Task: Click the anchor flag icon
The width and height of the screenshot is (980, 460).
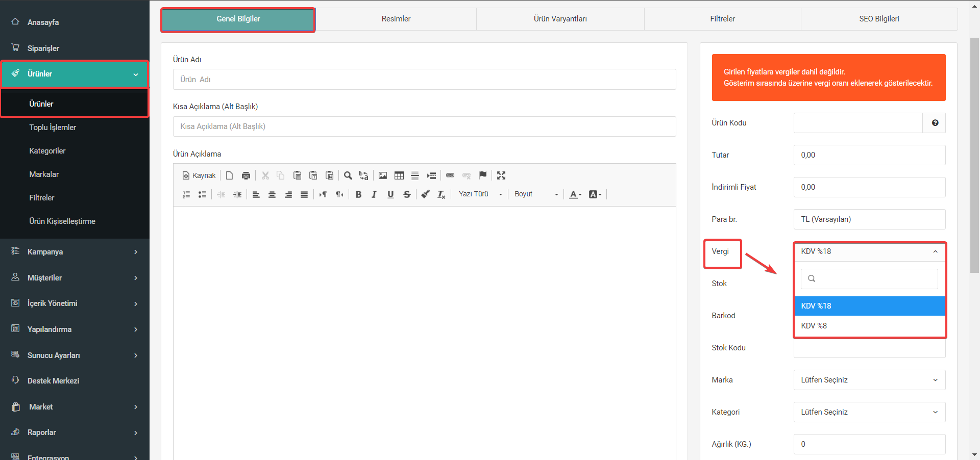Action: click(483, 175)
